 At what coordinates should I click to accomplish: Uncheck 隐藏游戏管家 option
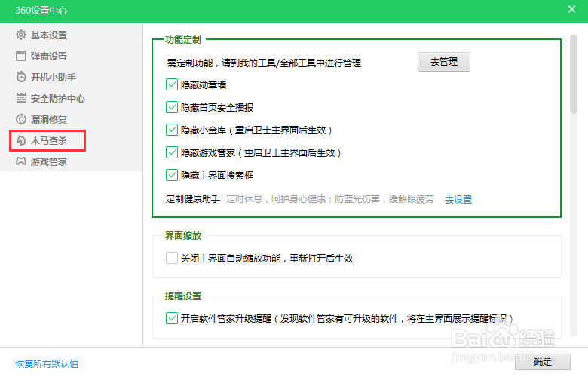[172, 152]
